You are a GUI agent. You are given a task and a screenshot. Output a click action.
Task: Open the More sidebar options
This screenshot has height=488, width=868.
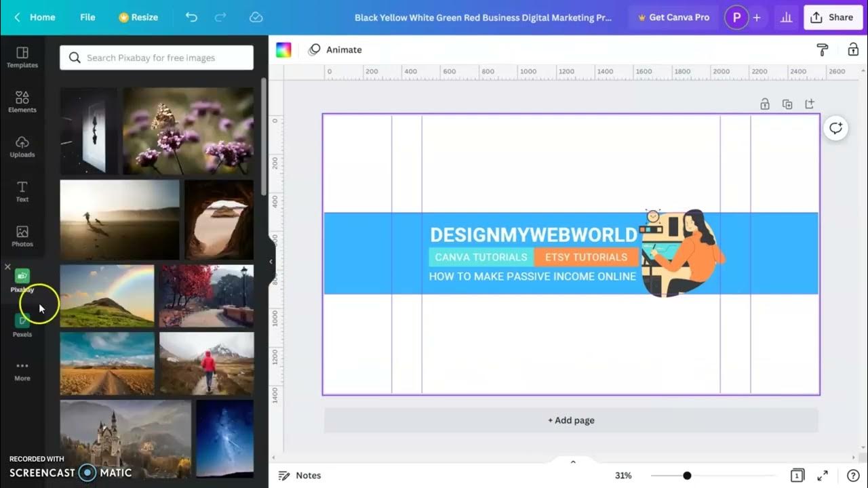(22, 370)
